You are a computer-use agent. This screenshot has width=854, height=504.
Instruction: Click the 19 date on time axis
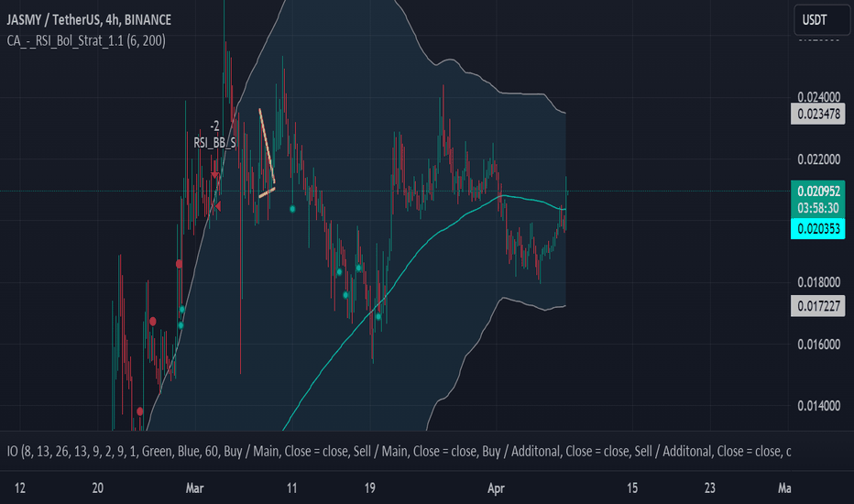pyautogui.click(x=370, y=488)
